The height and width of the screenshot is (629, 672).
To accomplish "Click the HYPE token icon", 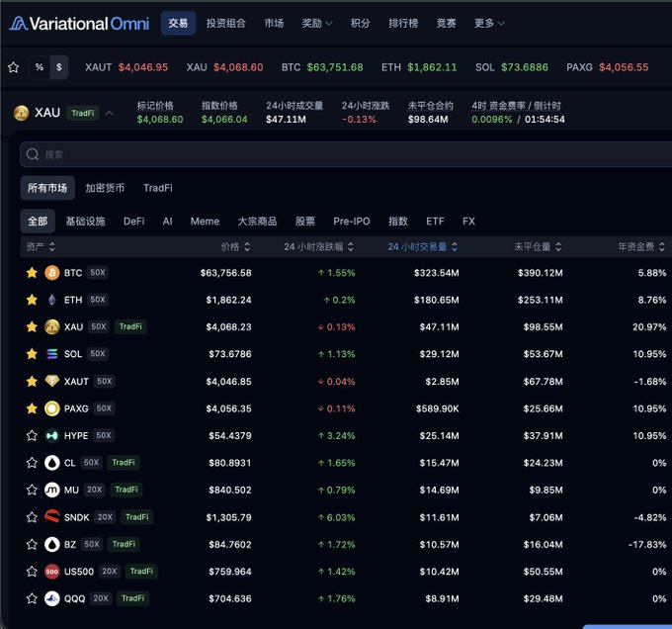I will tap(51, 435).
